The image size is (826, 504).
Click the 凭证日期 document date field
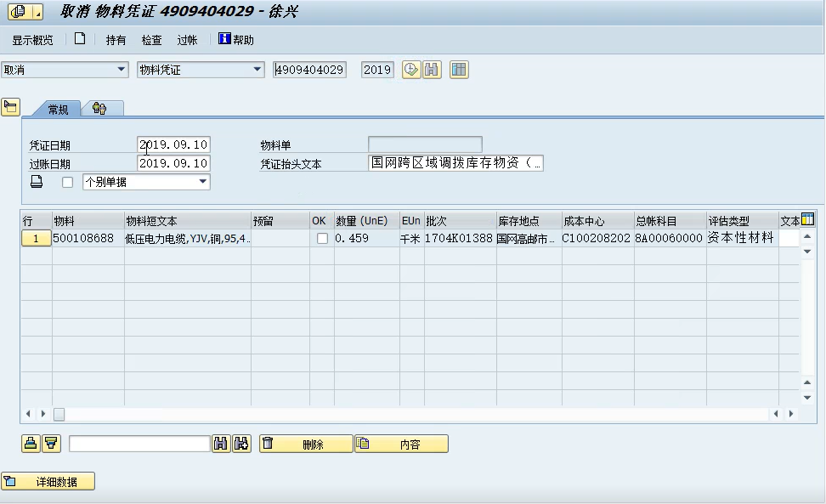click(x=173, y=144)
